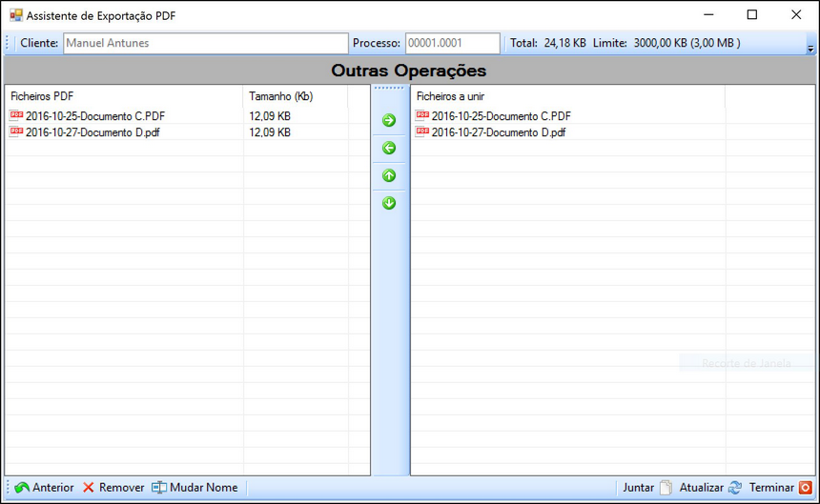This screenshot has width=820, height=504.
Task: Click the green left arrow remove-from-merge button
Action: point(389,148)
